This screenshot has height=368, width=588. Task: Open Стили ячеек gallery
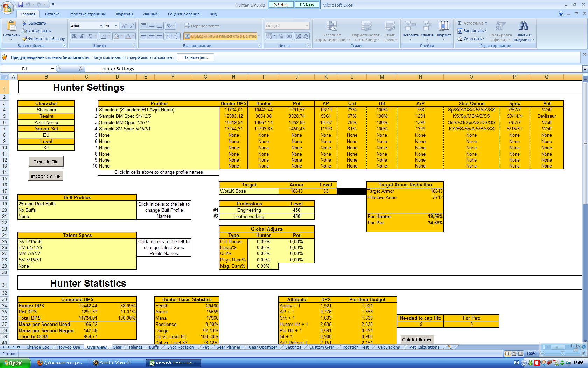390,31
